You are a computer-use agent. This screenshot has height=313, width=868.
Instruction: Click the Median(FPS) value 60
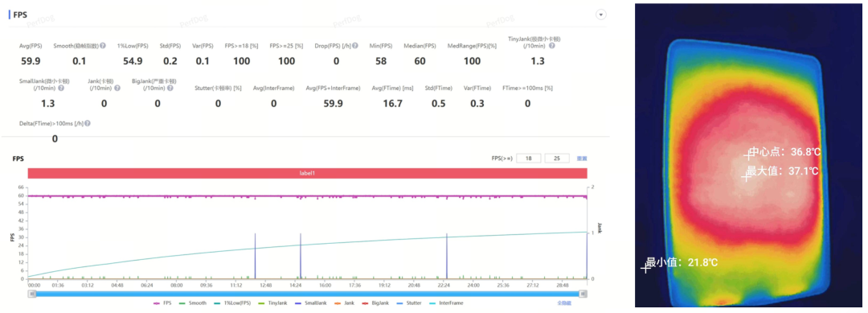coord(420,61)
